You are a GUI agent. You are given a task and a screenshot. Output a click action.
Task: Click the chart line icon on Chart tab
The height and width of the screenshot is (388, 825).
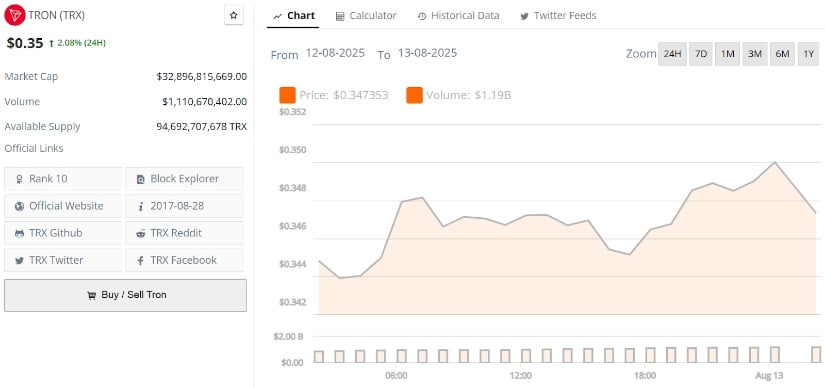pos(277,16)
